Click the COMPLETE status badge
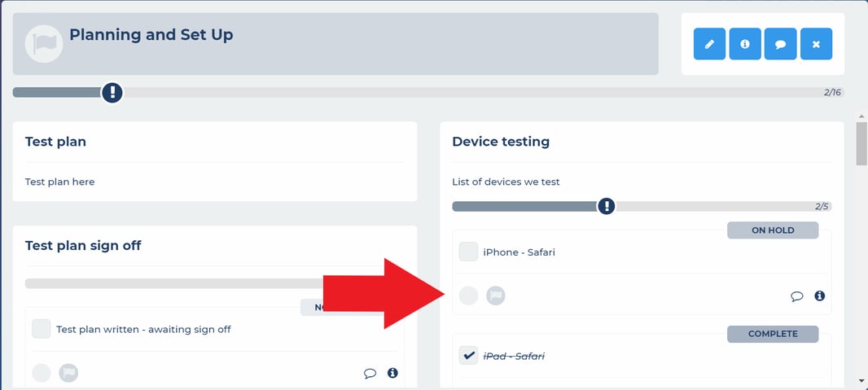 (x=772, y=334)
